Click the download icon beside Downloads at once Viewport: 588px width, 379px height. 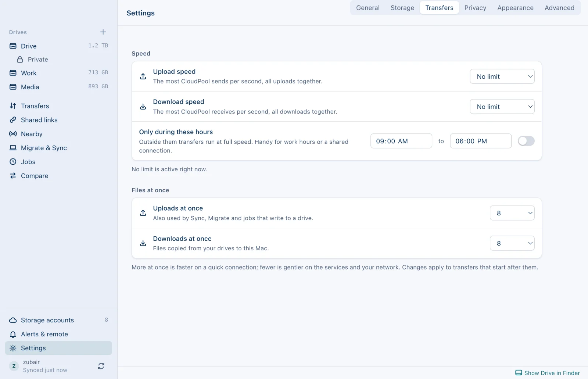pos(143,243)
